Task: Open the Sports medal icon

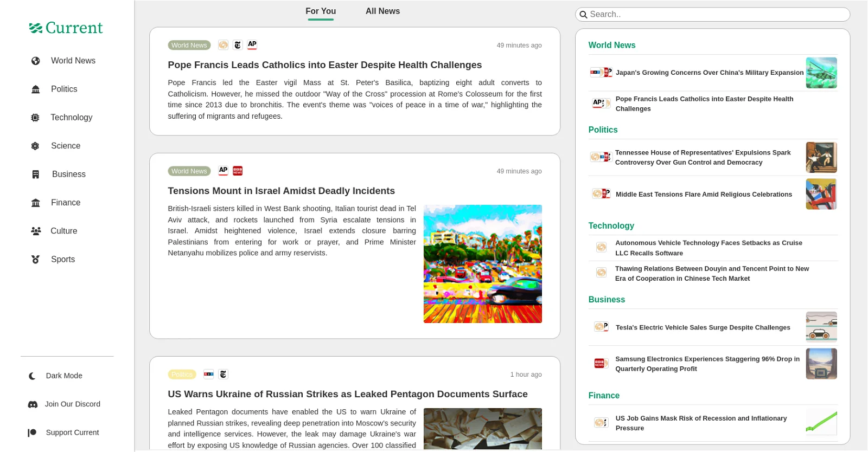Action: tap(36, 260)
